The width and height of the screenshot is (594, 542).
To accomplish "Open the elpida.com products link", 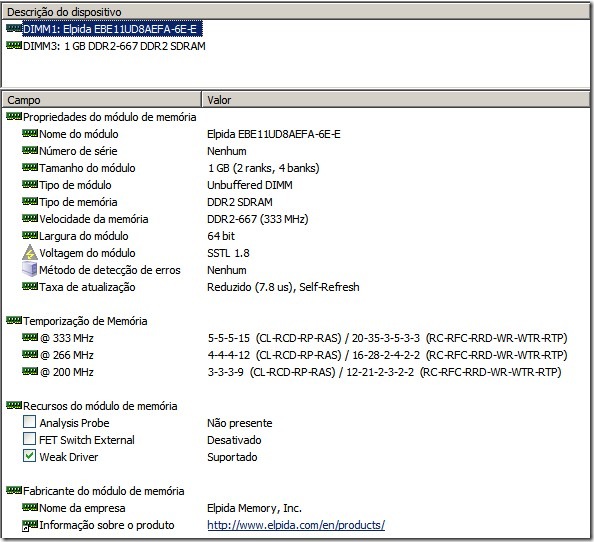I will tap(296, 525).
